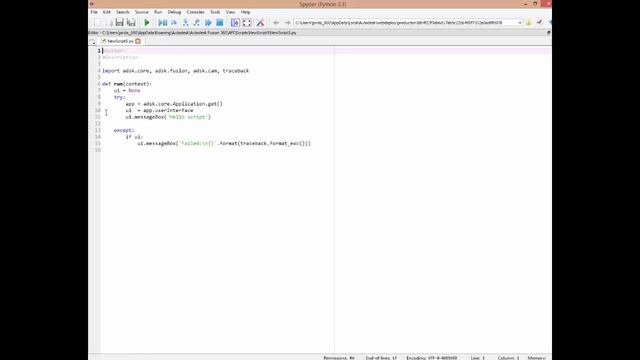Open the Search menu
Viewport: 640px width, 360px height.
coord(122,12)
